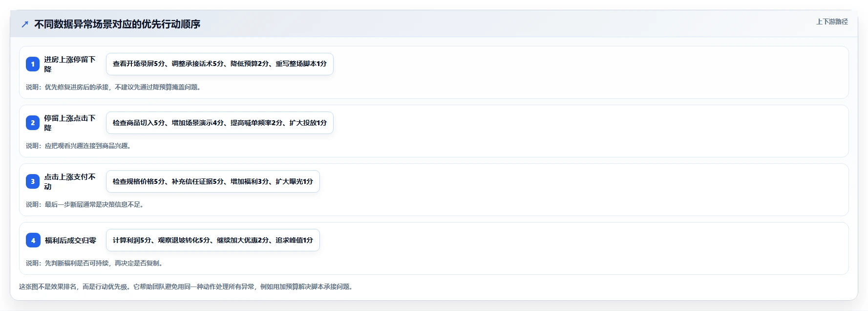The image size is (868, 311).
Task: Select the scenario label 进房上涨停留下降
Action: pos(70,64)
